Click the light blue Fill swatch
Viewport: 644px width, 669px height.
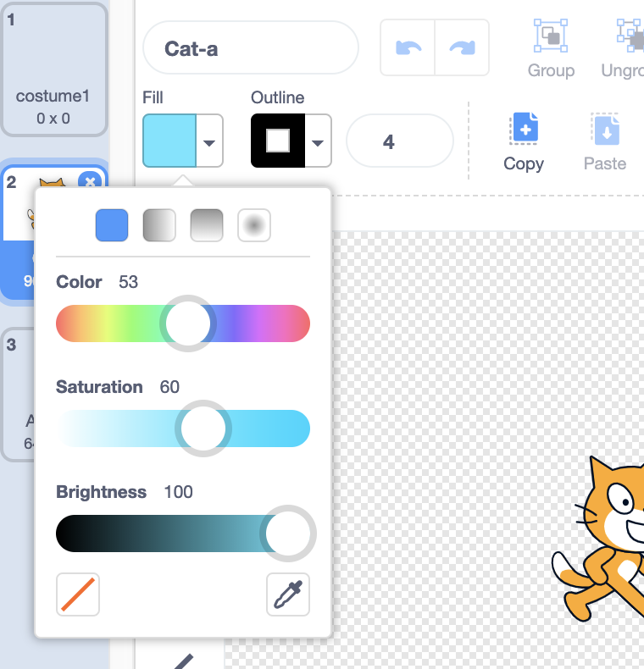coord(169,141)
